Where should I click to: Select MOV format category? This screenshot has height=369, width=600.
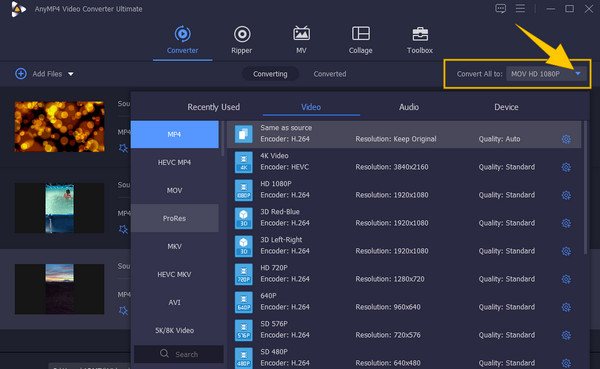(x=174, y=190)
